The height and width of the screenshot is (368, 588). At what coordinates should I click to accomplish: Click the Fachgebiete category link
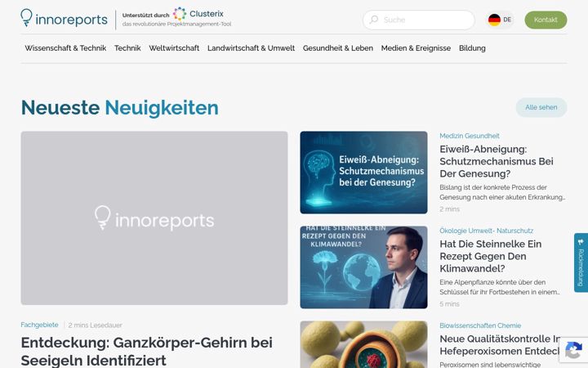pos(39,325)
